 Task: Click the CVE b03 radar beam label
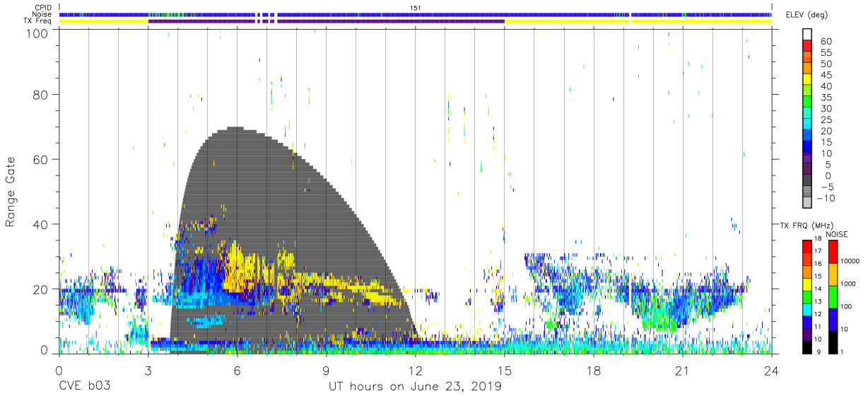pyautogui.click(x=84, y=387)
